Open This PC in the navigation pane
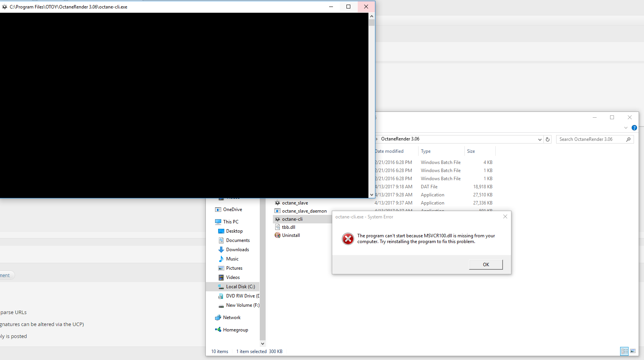The image size is (644, 360). coord(230,222)
